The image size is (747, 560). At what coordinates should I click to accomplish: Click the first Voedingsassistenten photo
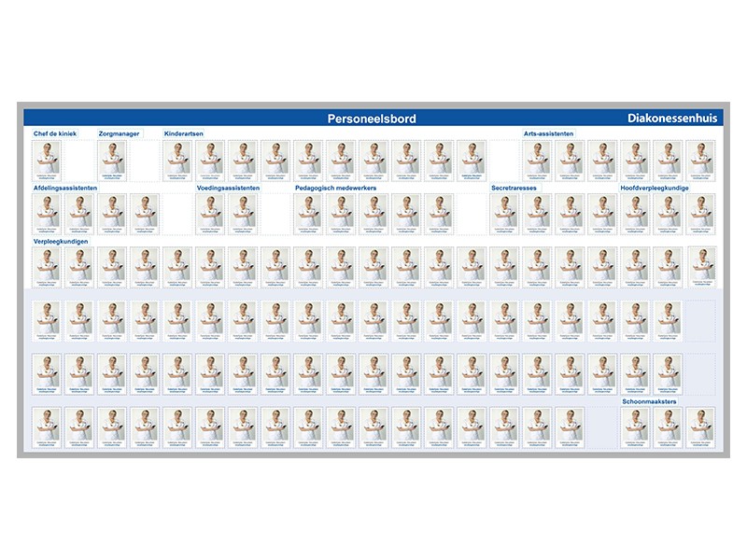(x=210, y=215)
